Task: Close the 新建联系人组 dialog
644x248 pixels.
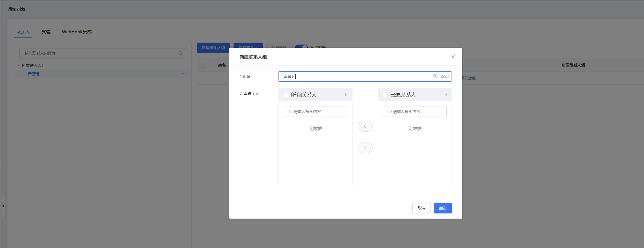Action: [x=453, y=57]
